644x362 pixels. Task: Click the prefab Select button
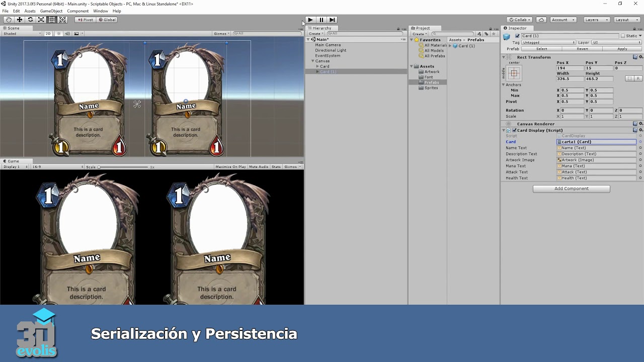tap(542, 49)
